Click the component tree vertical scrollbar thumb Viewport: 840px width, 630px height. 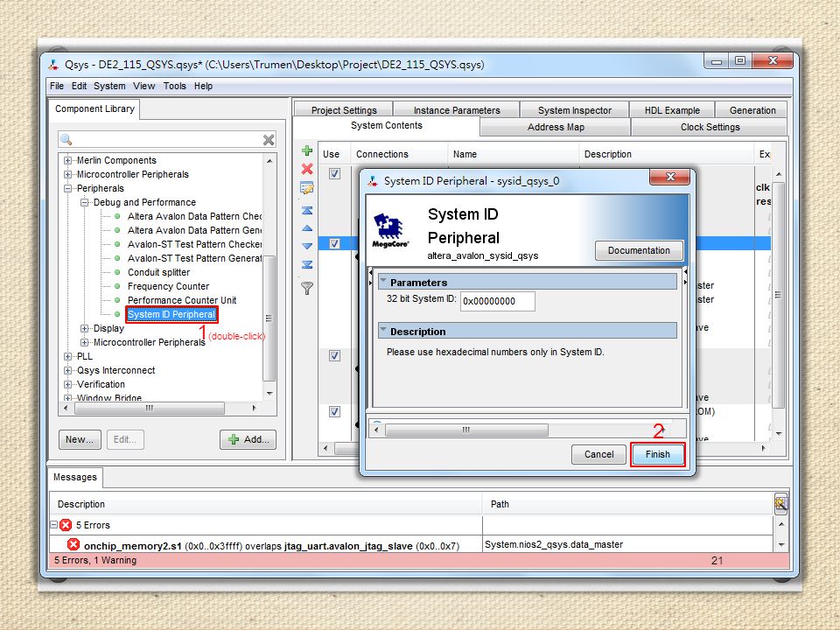[269, 318]
